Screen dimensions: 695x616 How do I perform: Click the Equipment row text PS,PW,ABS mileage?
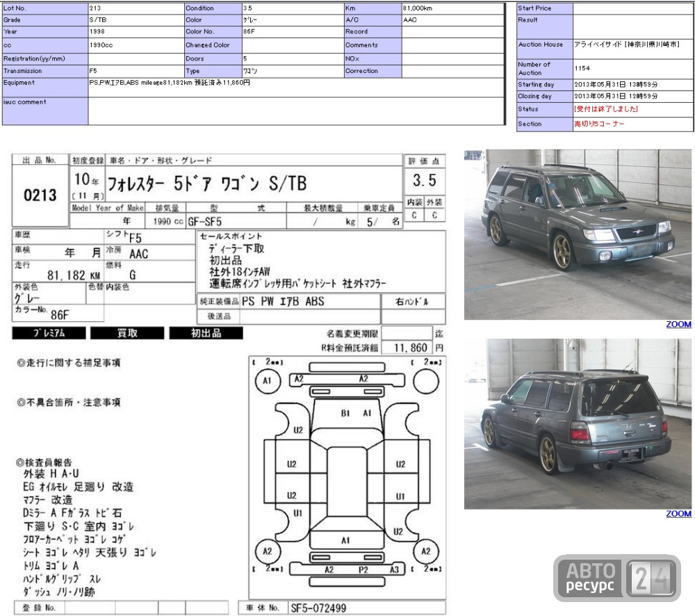(170, 83)
